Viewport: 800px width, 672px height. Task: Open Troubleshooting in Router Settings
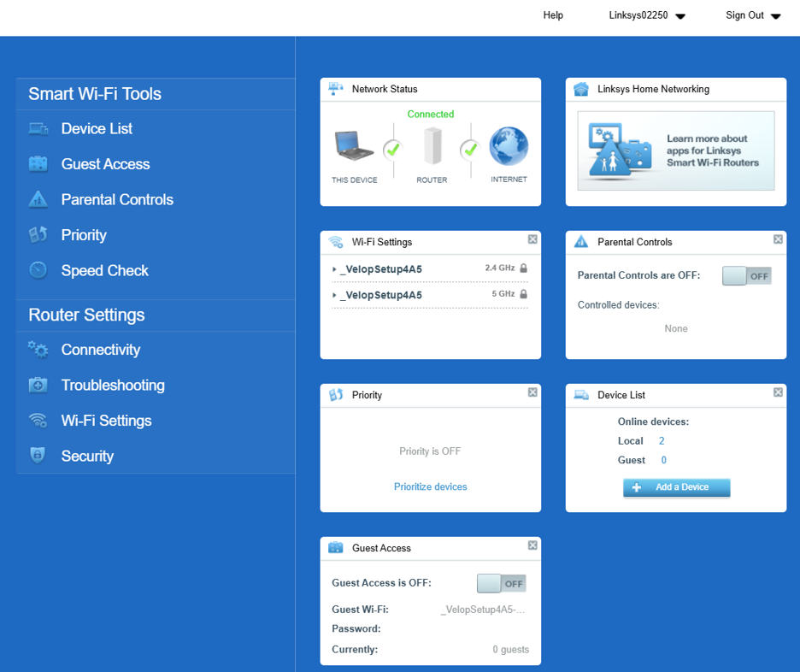113,386
